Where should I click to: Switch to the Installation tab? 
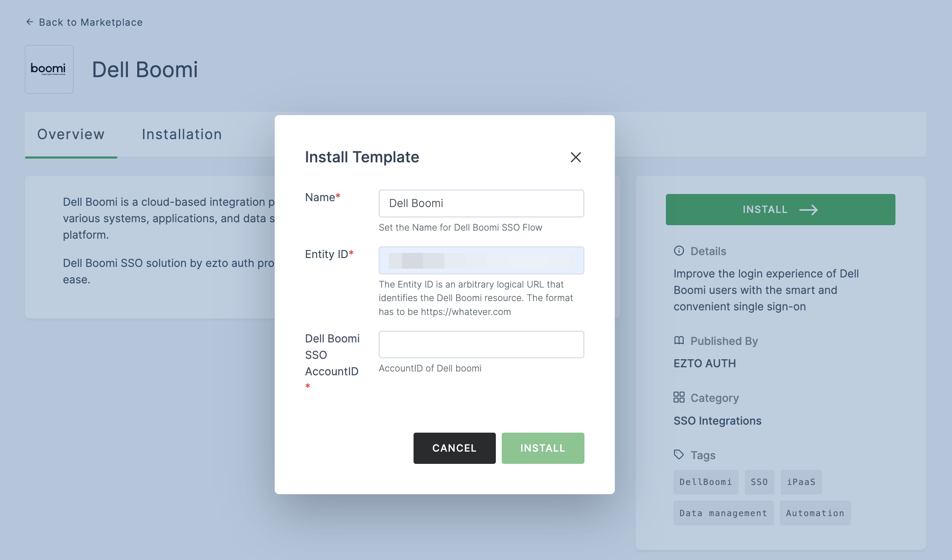coord(182,134)
